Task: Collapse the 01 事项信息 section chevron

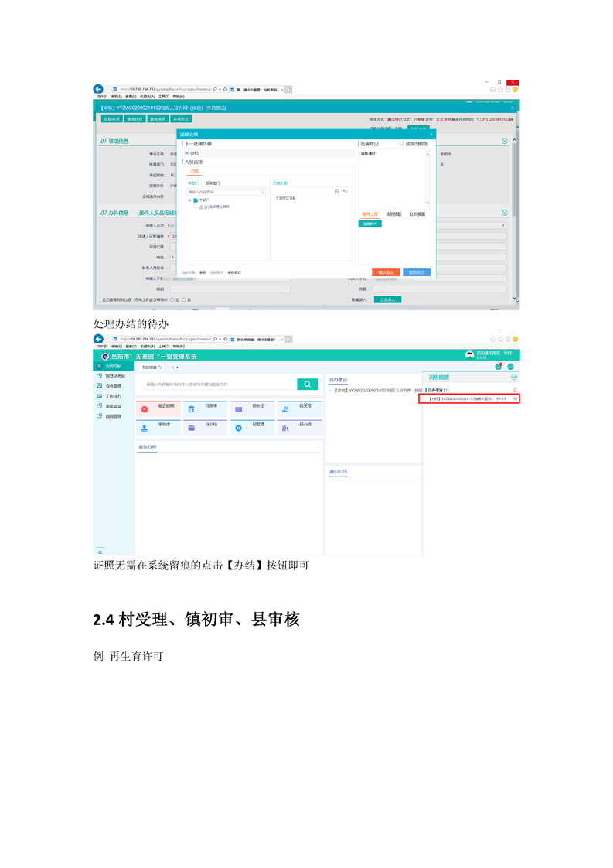Action: click(x=505, y=141)
